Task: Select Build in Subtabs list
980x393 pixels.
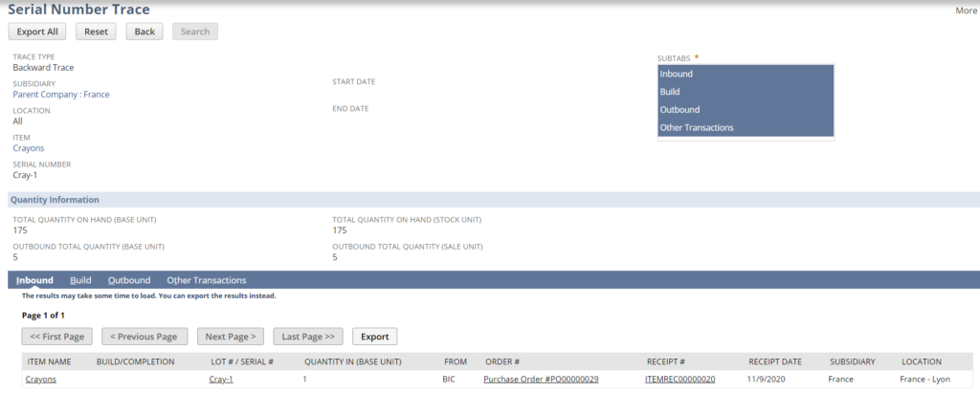Action: [746, 92]
